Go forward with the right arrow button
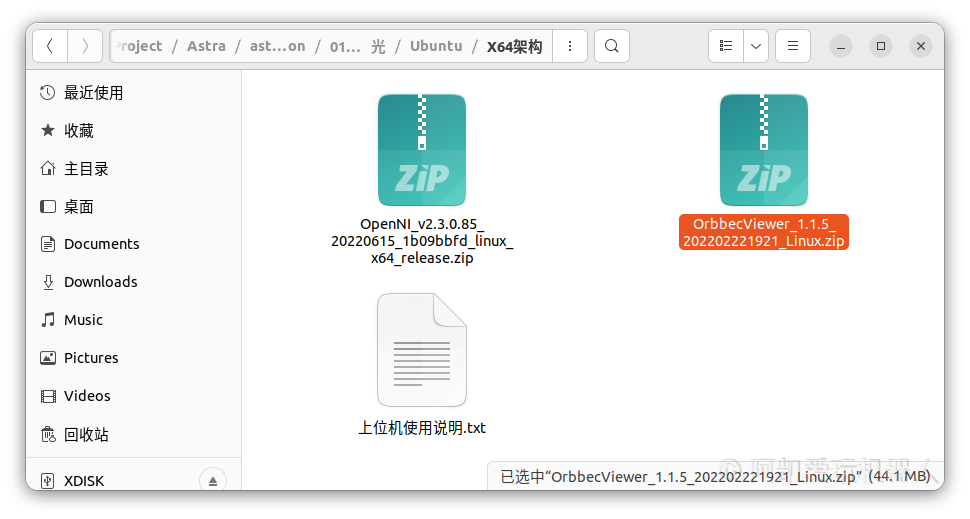This screenshot has height=519, width=970. (85, 46)
